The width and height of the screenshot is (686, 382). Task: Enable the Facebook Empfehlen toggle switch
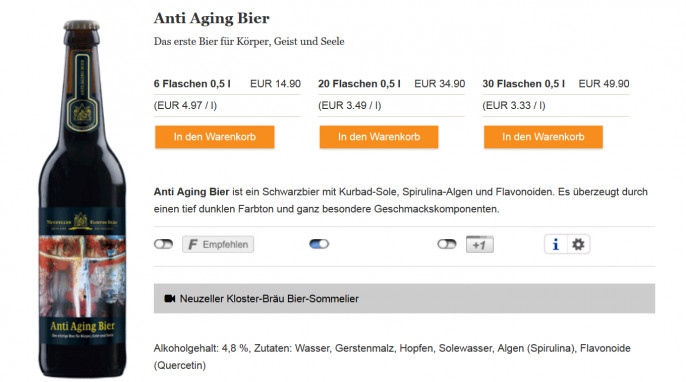click(x=163, y=244)
